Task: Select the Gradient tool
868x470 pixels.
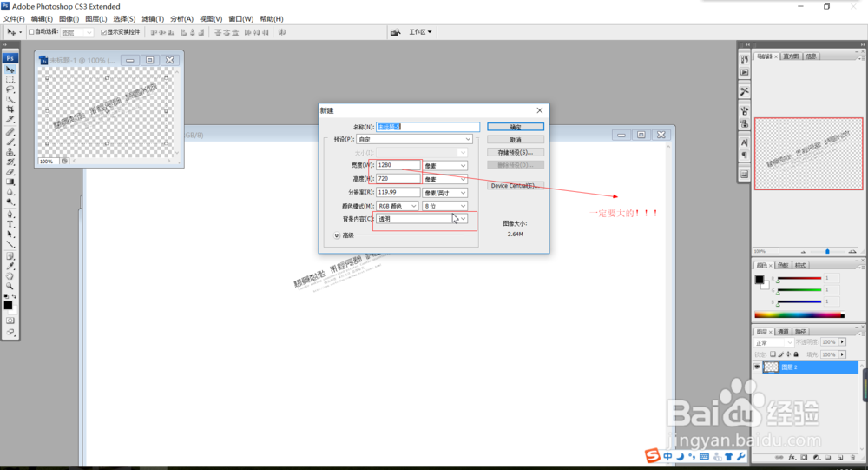Action: (10, 182)
